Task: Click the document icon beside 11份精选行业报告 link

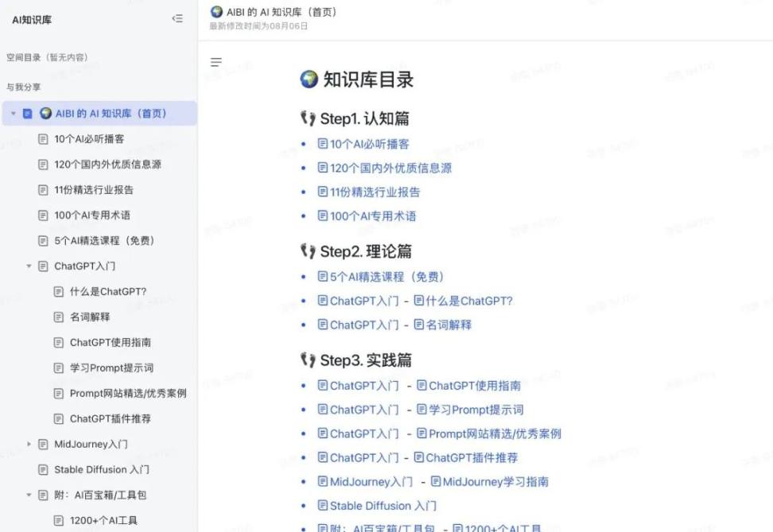Action: (x=322, y=192)
